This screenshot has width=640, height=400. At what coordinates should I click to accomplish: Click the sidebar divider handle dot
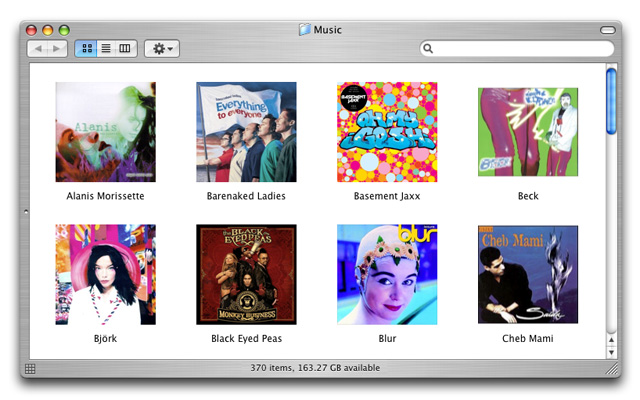(x=26, y=211)
